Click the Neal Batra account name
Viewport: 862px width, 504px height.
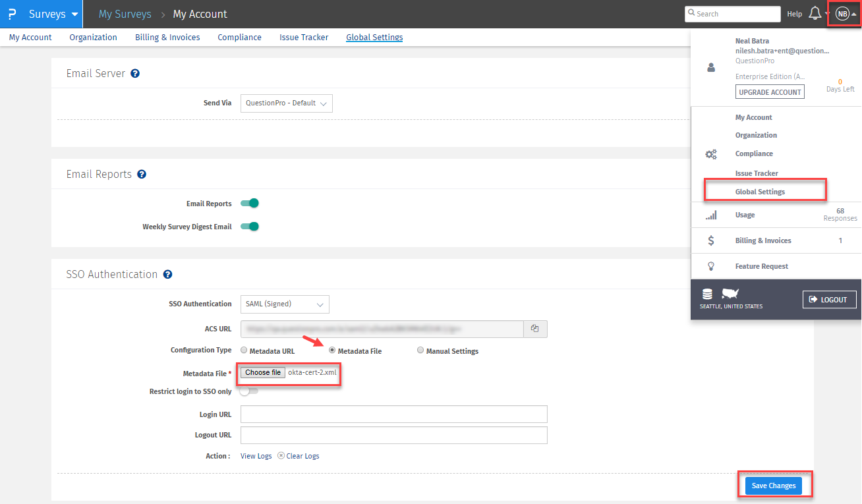click(x=752, y=41)
